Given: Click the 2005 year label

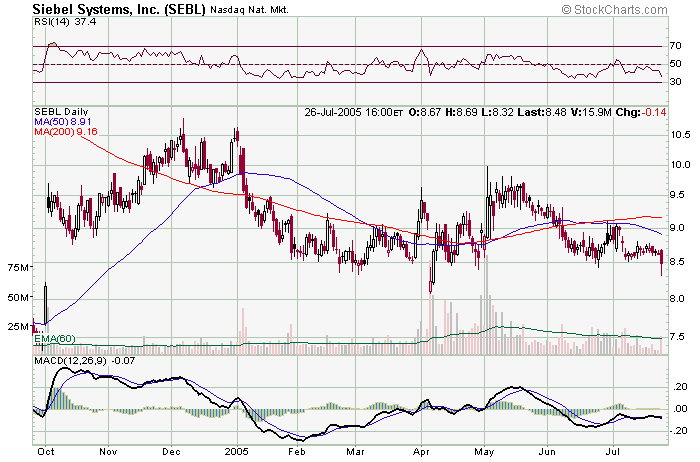Looking at the screenshot, I should point(237,452).
